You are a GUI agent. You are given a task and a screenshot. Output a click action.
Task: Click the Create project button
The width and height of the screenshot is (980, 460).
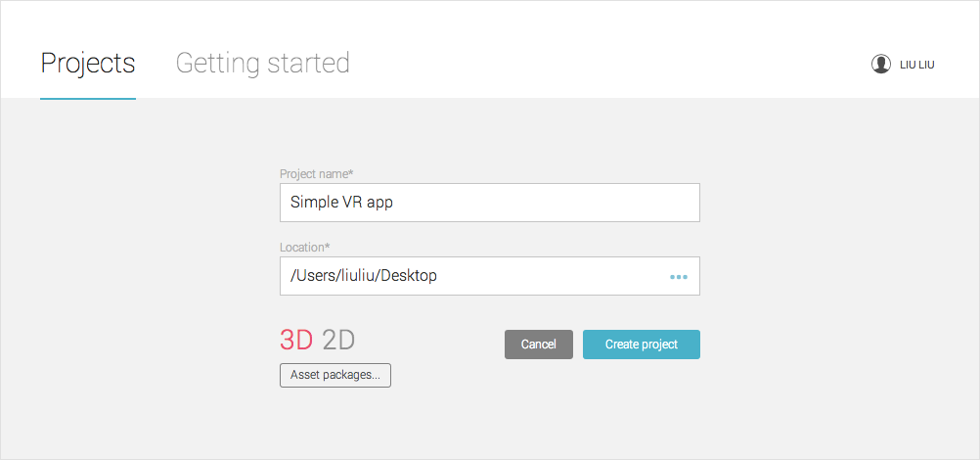(x=641, y=345)
